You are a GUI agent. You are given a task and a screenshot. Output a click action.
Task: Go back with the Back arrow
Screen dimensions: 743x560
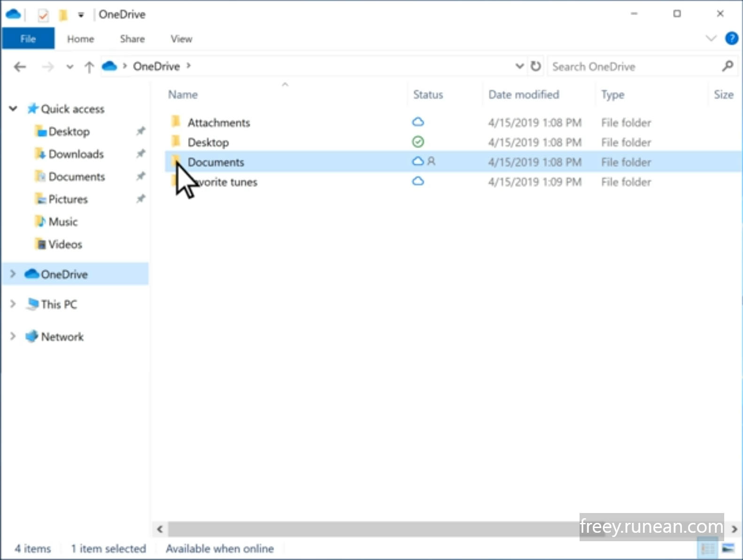(20, 67)
